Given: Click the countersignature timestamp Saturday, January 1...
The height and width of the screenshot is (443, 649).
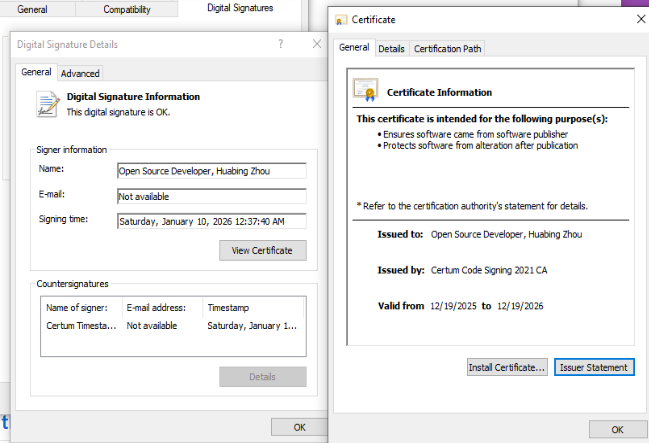Looking at the screenshot, I should tap(252, 326).
